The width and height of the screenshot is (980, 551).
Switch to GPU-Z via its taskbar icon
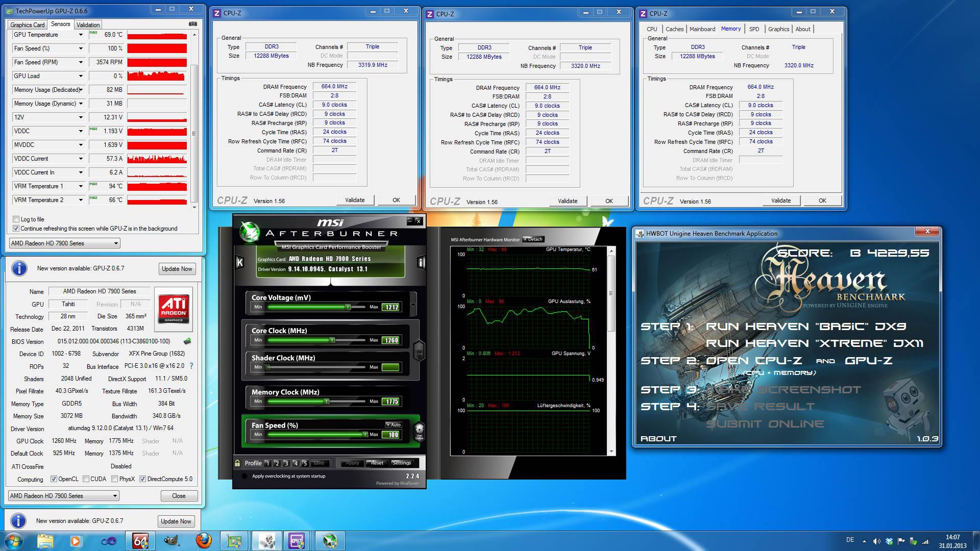[x=234, y=541]
